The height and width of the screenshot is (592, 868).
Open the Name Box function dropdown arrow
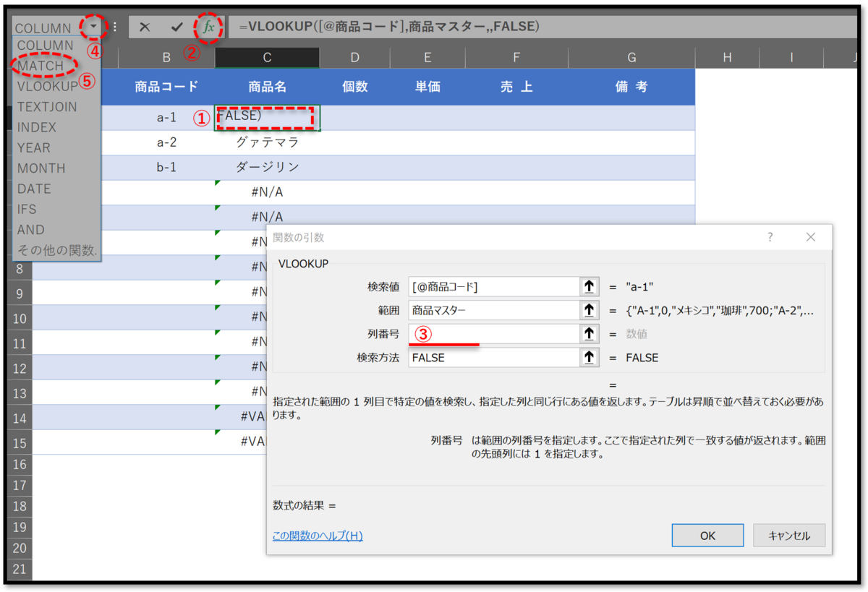pos(92,27)
